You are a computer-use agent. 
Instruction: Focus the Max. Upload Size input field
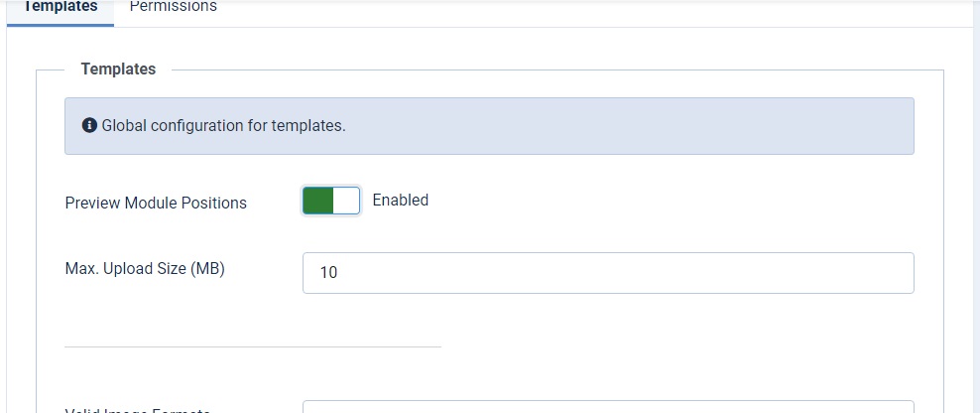coord(608,273)
